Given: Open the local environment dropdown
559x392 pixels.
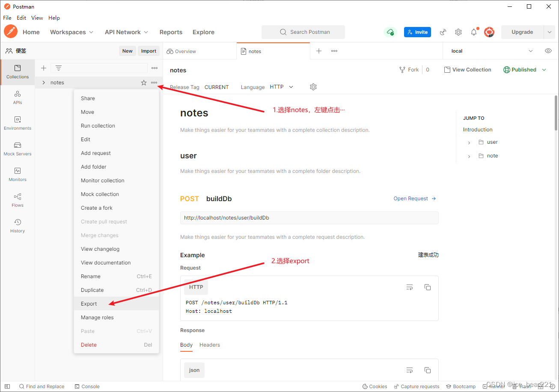Looking at the screenshot, I should point(492,51).
